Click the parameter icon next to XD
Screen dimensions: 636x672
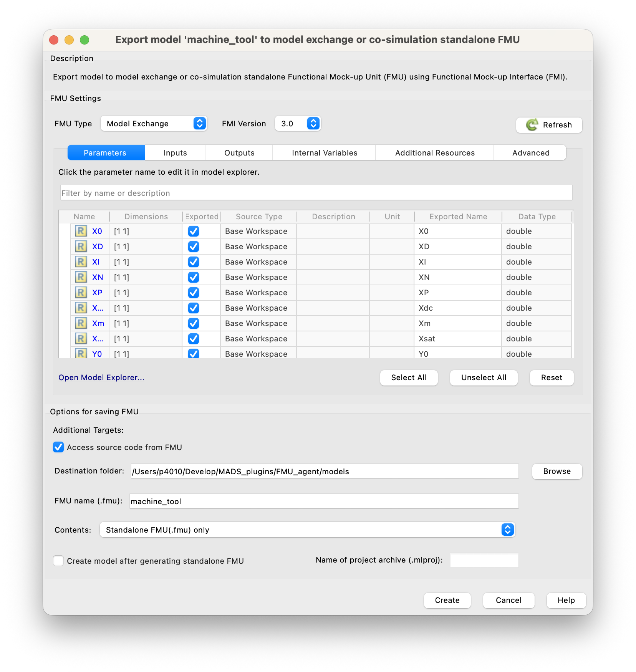(x=81, y=247)
